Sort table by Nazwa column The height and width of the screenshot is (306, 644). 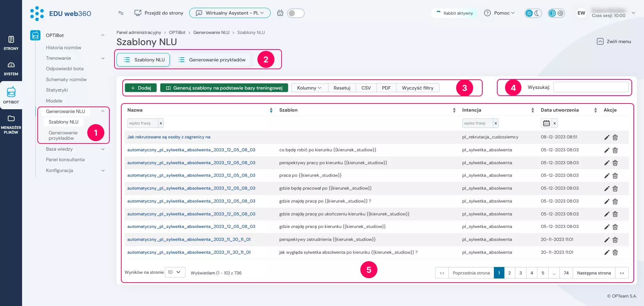pyautogui.click(x=271, y=110)
